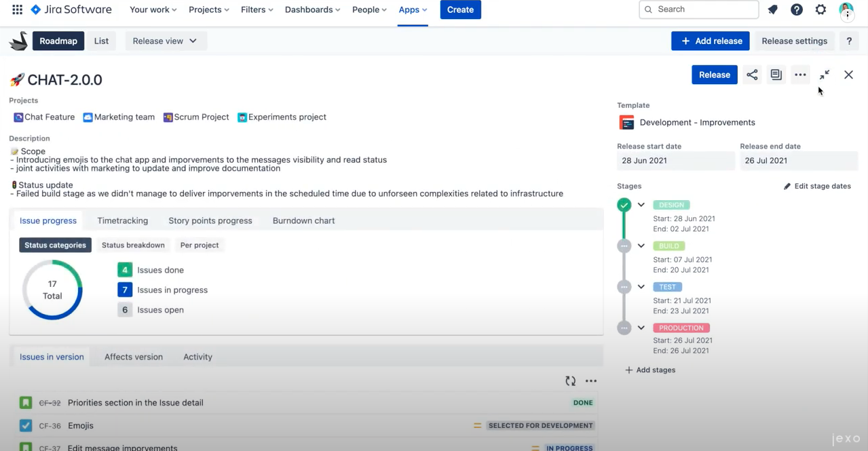Toggle completion check on DESIGN stage
Viewport: 868px width, 451px height.
[624, 203]
